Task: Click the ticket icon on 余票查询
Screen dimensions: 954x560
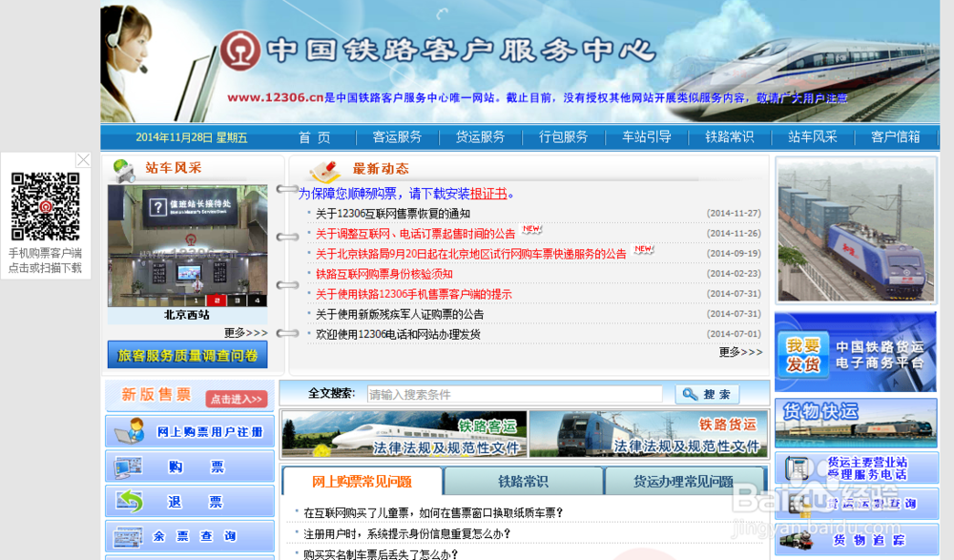Action: pos(129,537)
